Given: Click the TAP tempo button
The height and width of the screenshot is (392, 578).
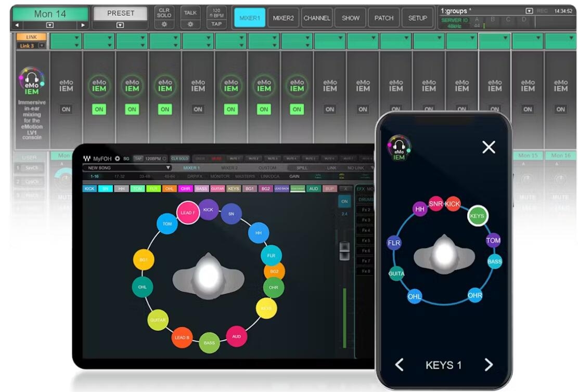Looking at the screenshot, I should pyautogui.click(x=216, y=24).
